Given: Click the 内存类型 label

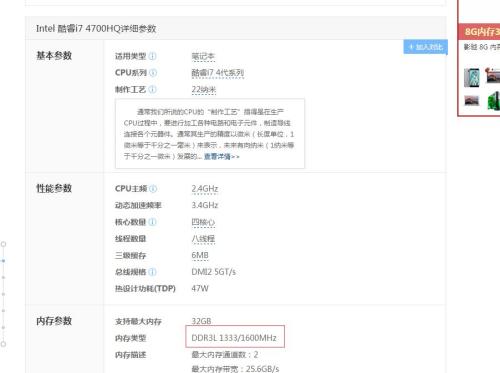Looking at the screenshot, I should (x=130, y=338).
